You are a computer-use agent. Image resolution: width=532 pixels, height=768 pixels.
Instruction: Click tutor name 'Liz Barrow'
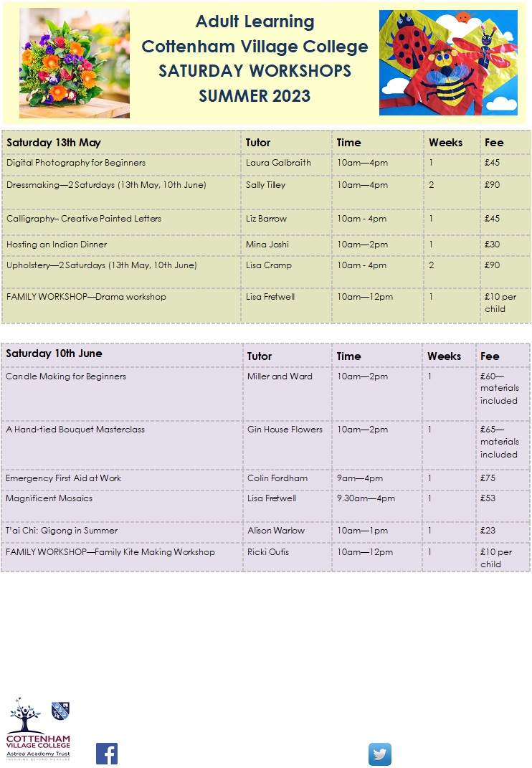point(266,219)
